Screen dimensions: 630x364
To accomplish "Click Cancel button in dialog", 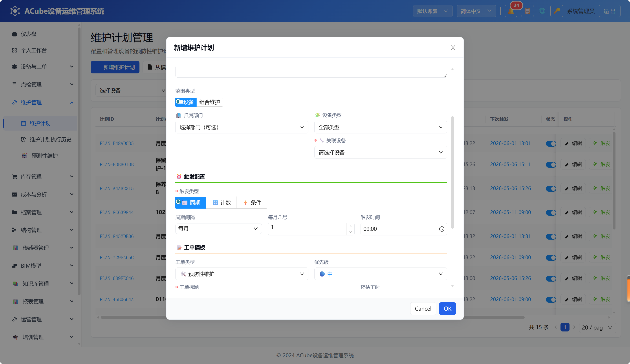I will click(x=423, y=309).
